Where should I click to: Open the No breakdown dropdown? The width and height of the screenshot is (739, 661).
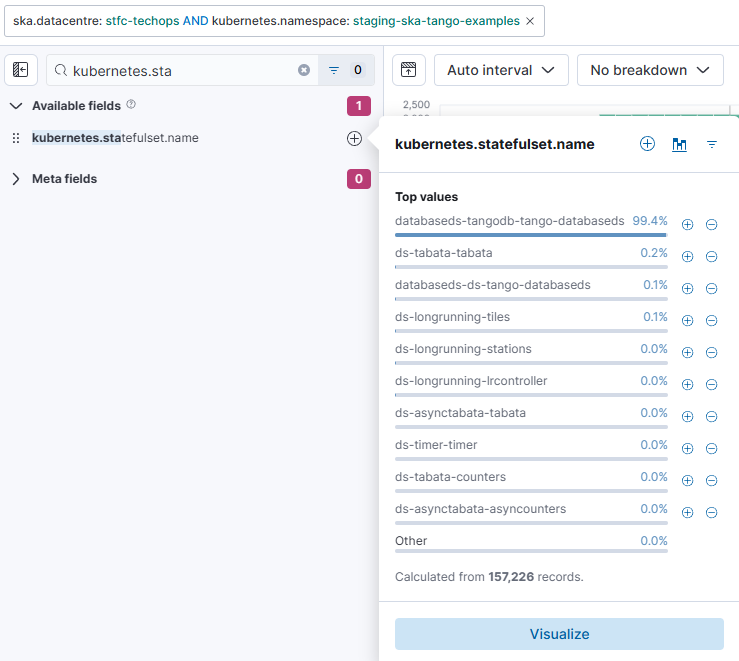pyautogui.click(x=650, y=70)
